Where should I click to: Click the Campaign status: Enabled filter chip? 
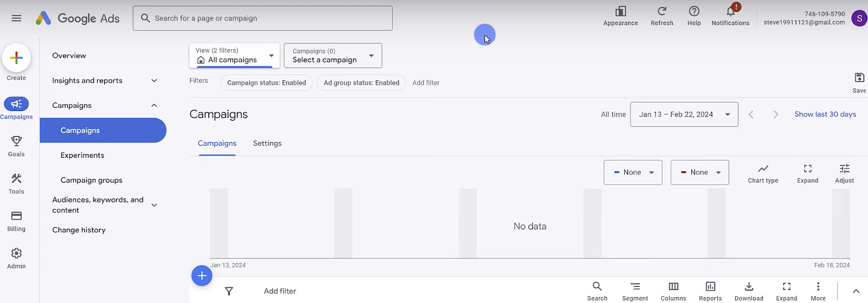tap(266, 83)
